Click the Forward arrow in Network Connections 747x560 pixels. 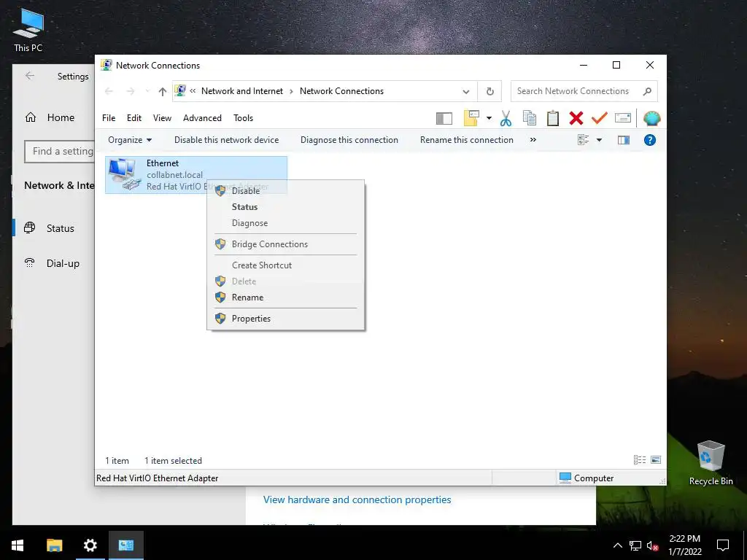130,91
